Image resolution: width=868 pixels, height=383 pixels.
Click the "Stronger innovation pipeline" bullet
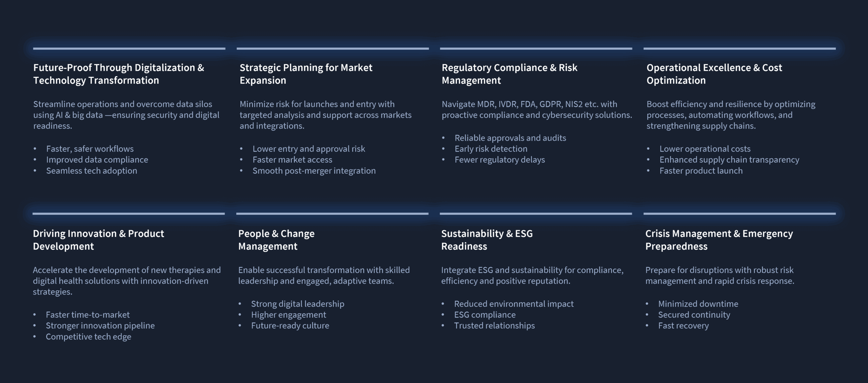tap(100, 326)
